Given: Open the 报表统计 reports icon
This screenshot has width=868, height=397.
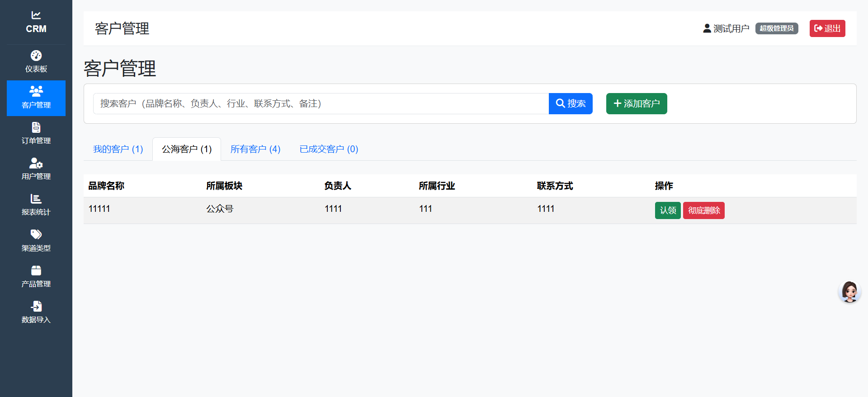Looking at the screenshot, I should 36,199.
